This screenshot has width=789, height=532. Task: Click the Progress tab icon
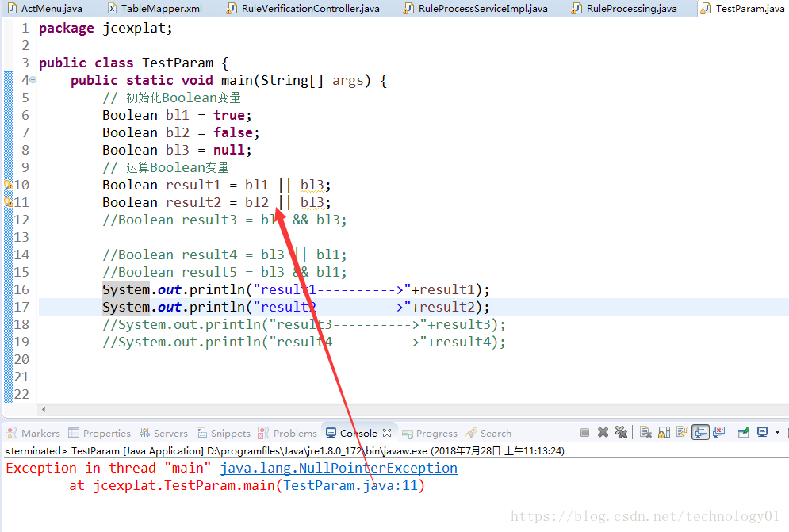408,434
